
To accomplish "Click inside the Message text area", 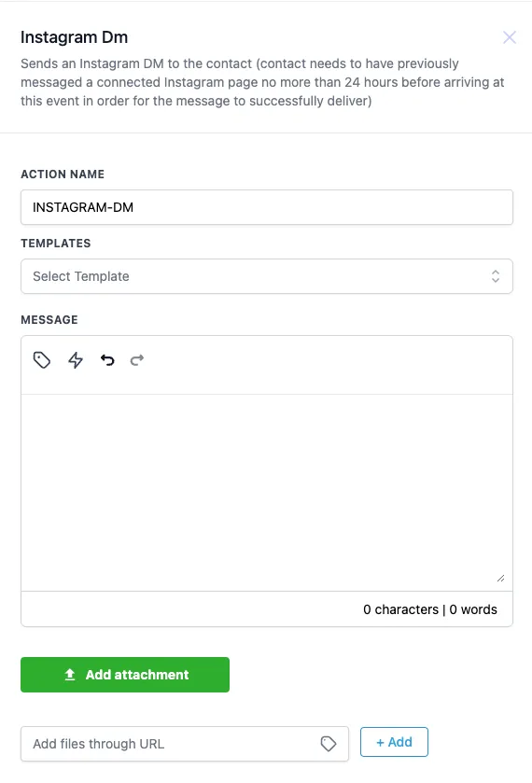I will click(x=267, y=493).
